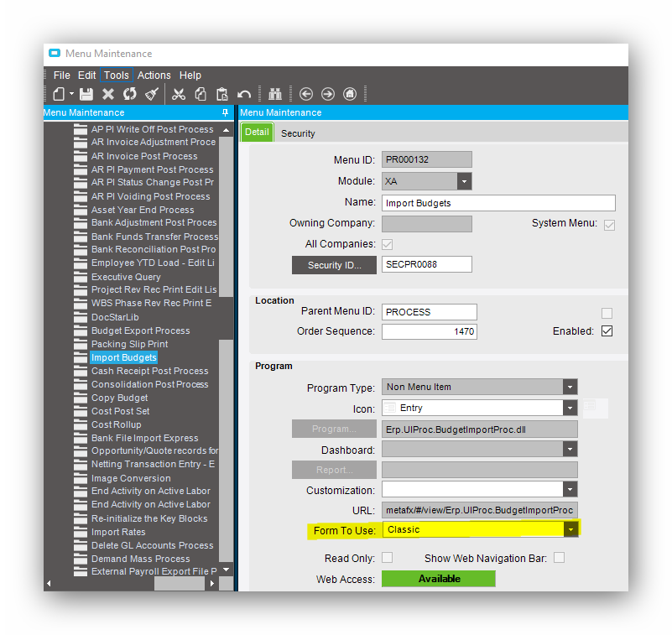Select Bank File Import Express item
The image size is (672, 635).
pyautogui.click(x=145, y=439)
